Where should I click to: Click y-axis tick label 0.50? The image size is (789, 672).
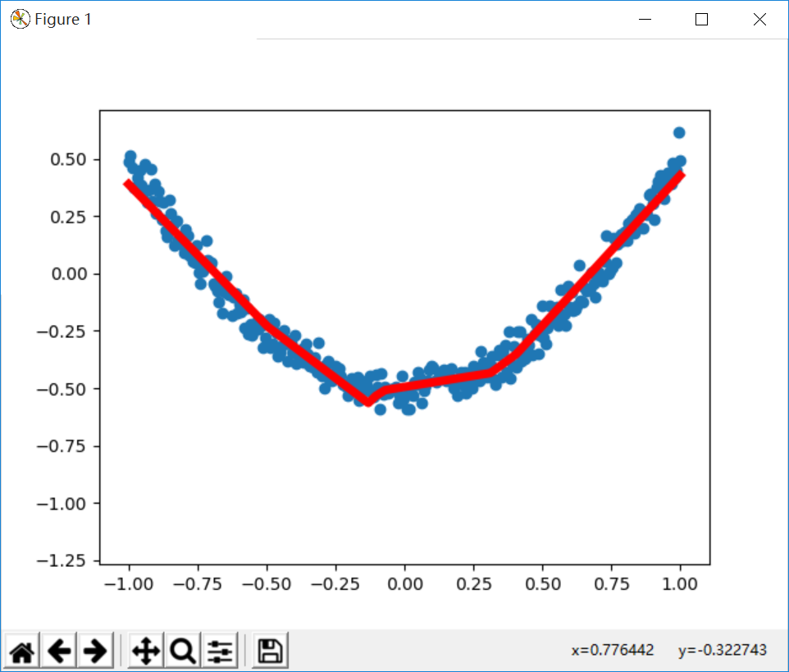68,159
